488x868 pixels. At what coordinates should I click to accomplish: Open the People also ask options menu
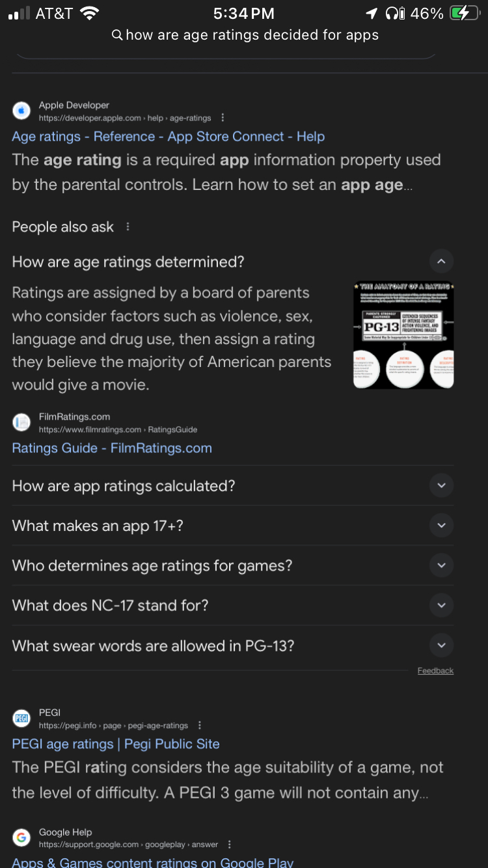click(x=128, y=226)
